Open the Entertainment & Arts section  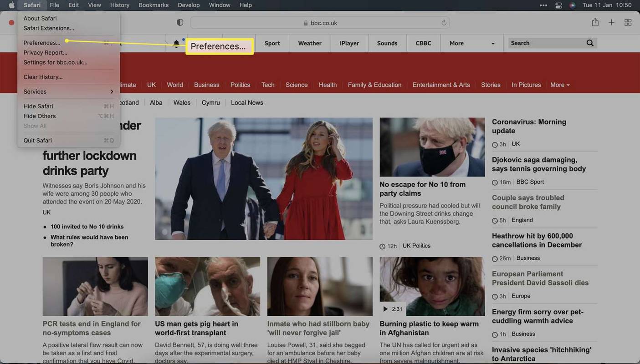pyautogui.click(x=441, y=85)
